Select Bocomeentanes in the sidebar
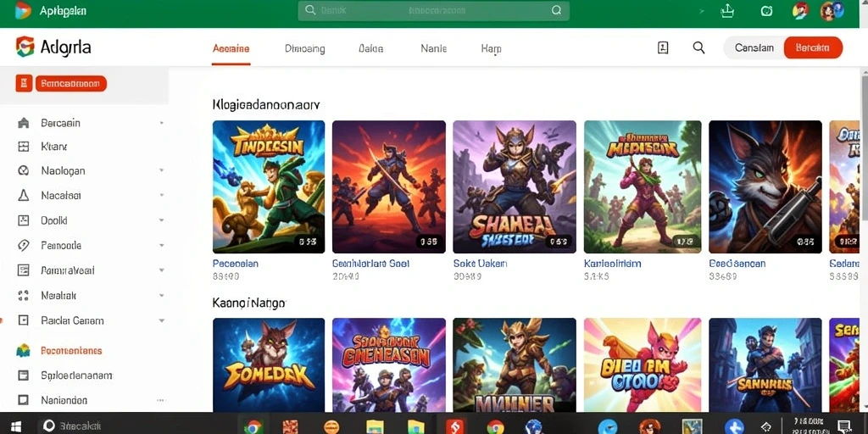Image resolution: width=868 pixels, height=434 pixels. (71, 350)
